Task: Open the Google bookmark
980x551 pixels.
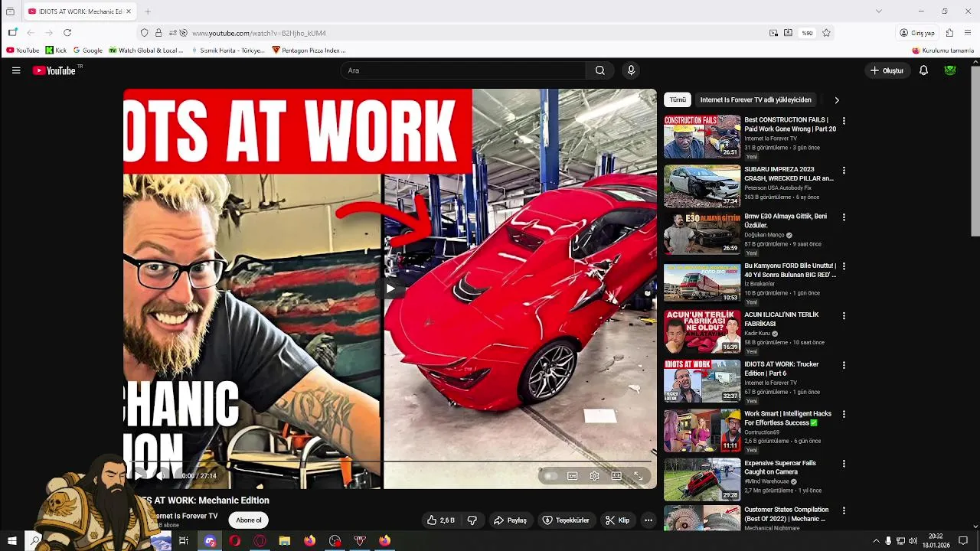Action: (87, 51)
